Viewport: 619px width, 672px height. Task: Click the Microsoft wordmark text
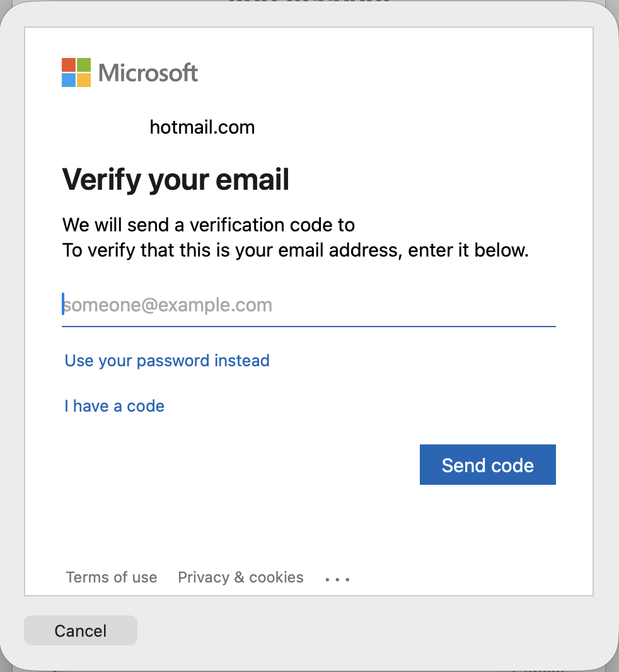[x=148, y=73]
